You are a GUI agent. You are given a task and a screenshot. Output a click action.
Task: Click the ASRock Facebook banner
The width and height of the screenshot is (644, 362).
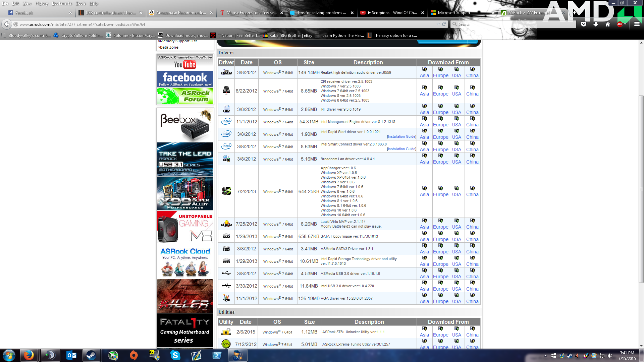coord(185,79)
